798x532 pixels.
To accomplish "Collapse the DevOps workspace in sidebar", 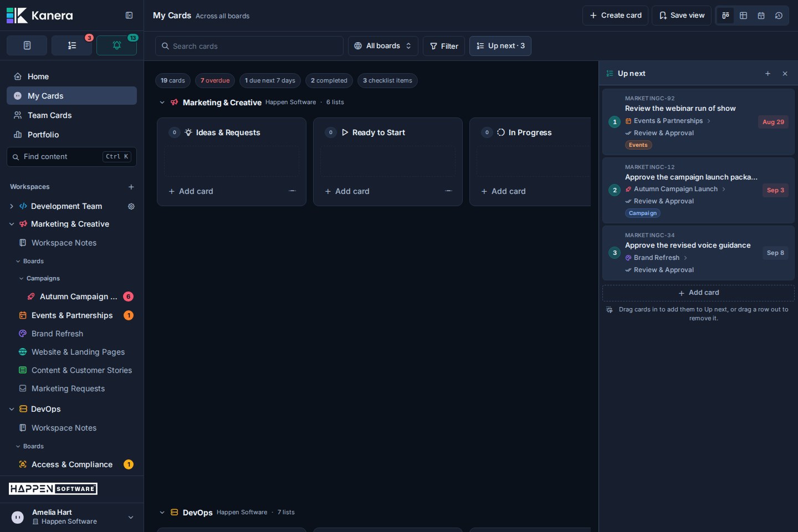I will pos(12,409).
